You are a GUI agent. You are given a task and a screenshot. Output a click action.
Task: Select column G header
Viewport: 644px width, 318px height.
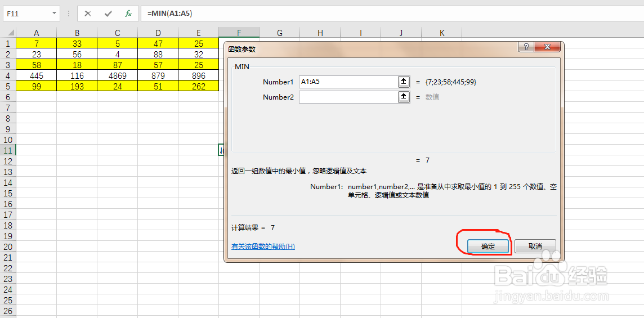[x=280, y=33]
